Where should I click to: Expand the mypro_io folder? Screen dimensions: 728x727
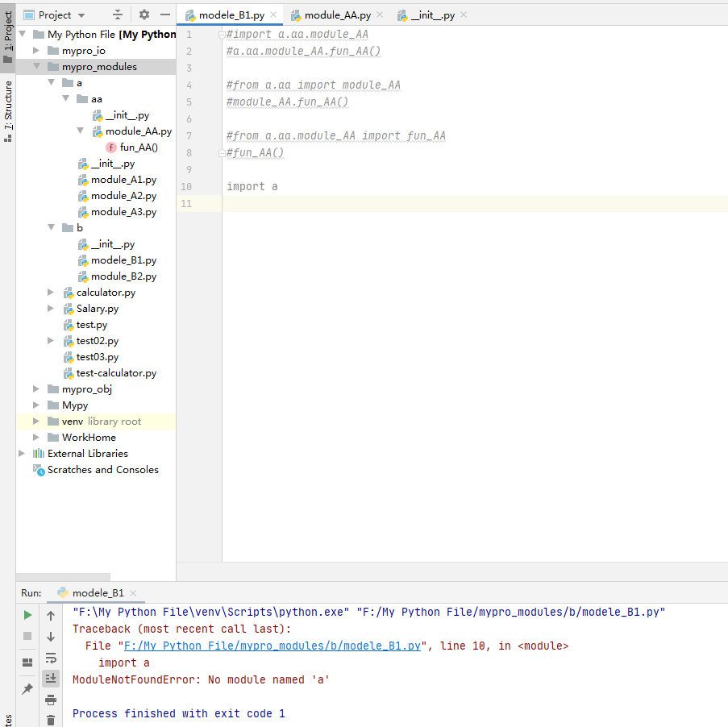click(x=36, y=50)
